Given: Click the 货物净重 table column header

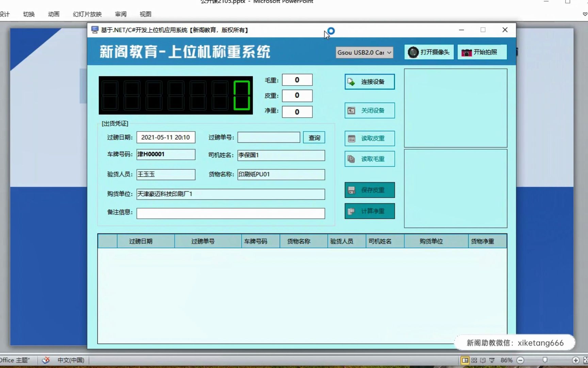Looking at the screenshot, I should (487, 241).
